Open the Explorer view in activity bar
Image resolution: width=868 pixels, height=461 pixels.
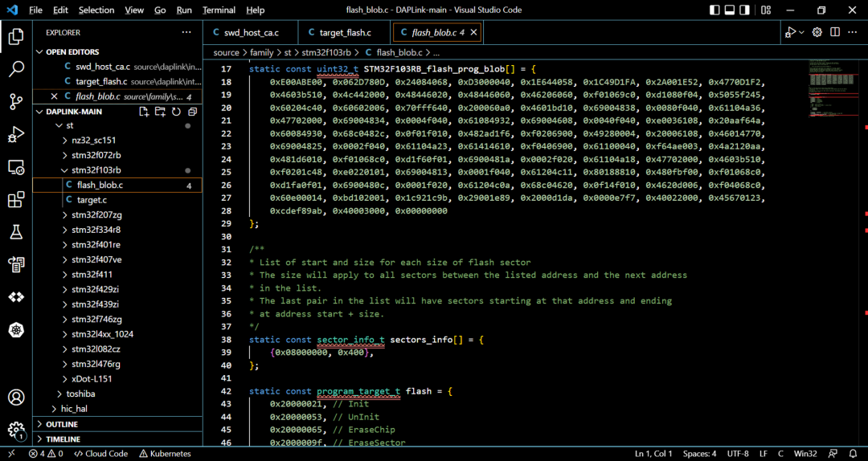point(16,37)
